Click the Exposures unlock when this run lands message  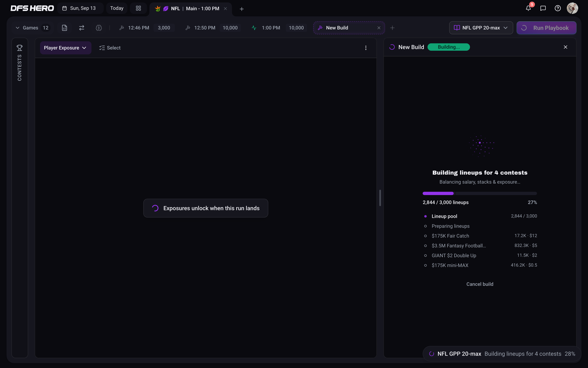(206, 208)
